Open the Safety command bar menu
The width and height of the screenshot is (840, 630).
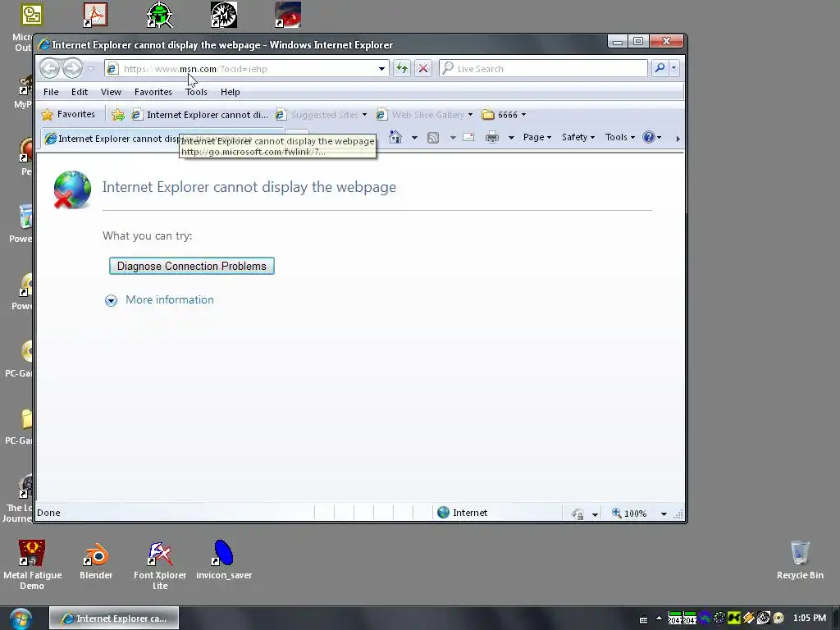point(578,137)
